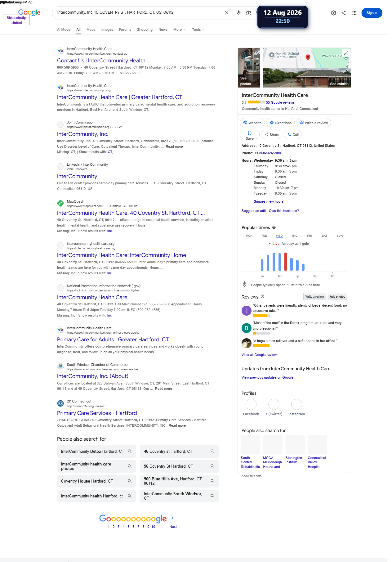The width and height of the screenshot is (392, 562).
Task: Click Suggest new hours link
Action: click(x=268, y=201)
